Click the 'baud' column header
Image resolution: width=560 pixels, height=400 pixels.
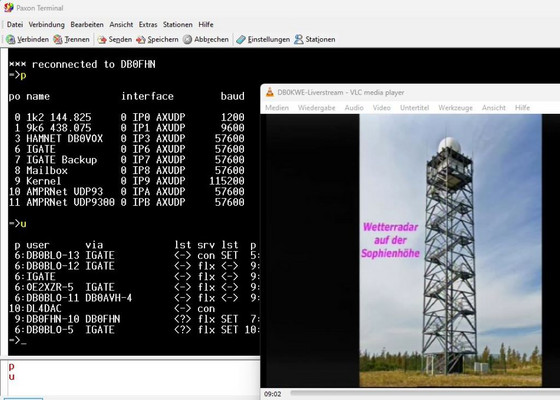coord(232,96)
